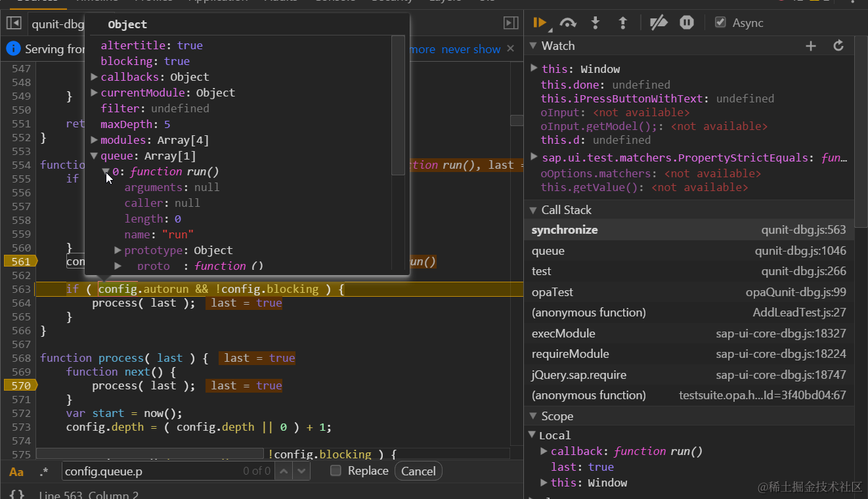Screen dimensions: 868x499
Task: Expand the modules Array[4] entry
Action: 95,140
